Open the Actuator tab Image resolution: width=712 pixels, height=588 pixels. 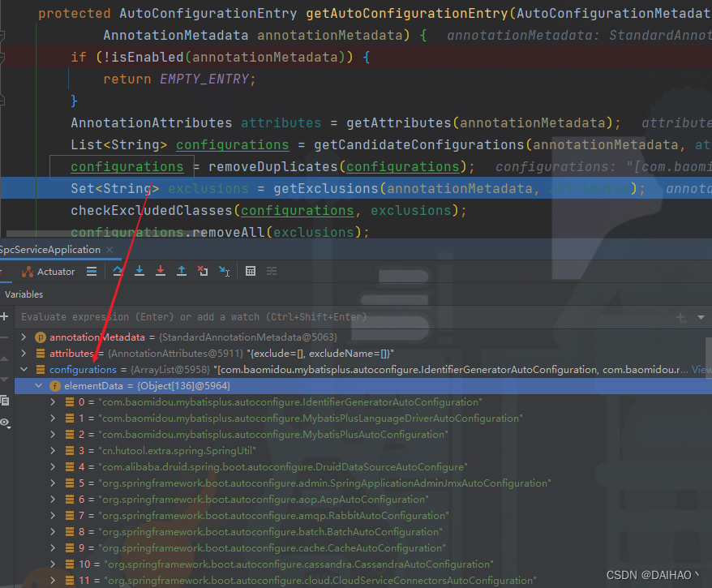(48, 272)
